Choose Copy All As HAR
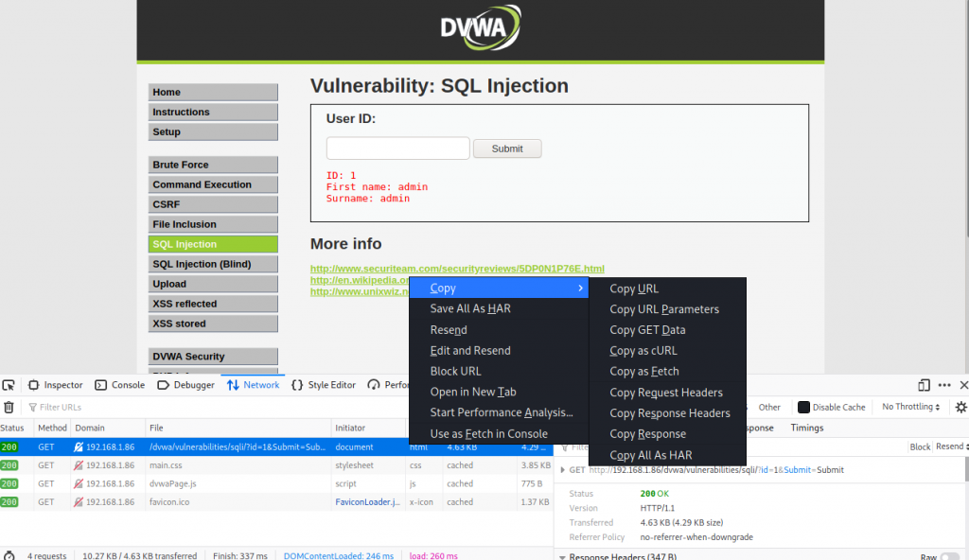This screenshot has height=560, width=969. tap(667, 455)
